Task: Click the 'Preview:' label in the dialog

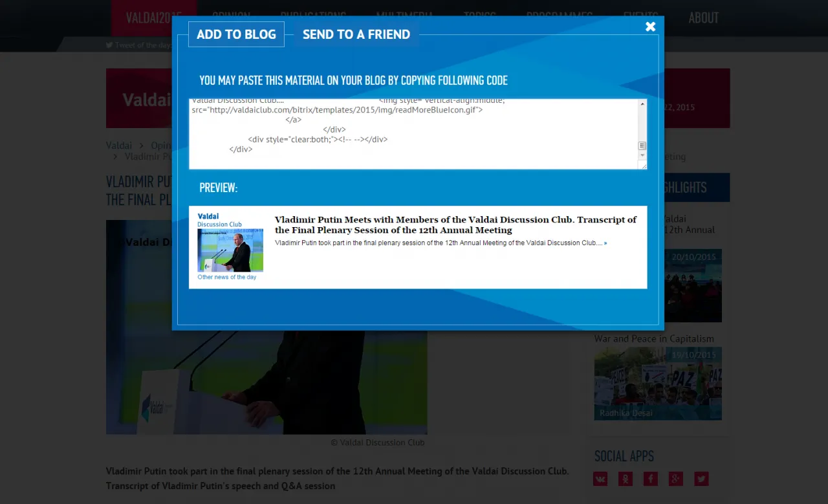Action: pyautogui.click(x=219, y=188)
